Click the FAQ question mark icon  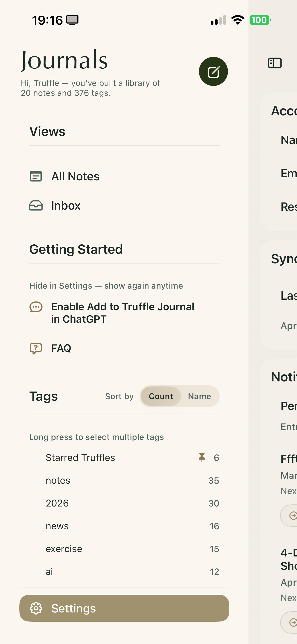tap(36, 348)
